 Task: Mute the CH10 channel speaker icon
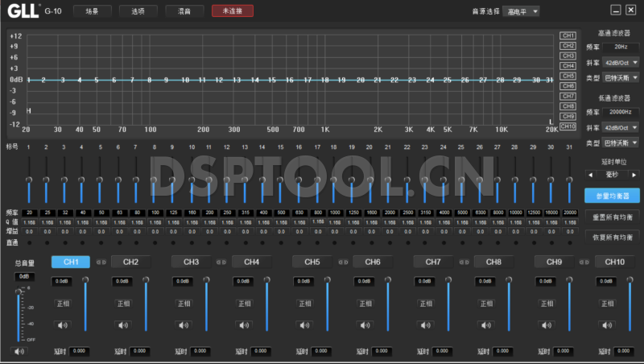click(x=605, y=325)
